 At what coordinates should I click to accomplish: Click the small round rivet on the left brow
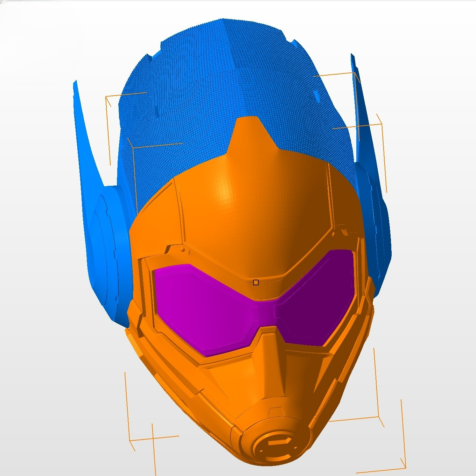[x=182, y=249]
